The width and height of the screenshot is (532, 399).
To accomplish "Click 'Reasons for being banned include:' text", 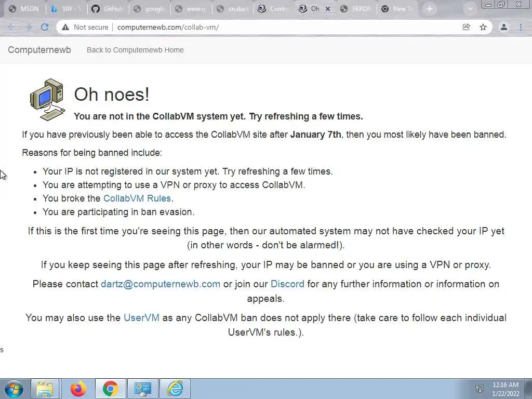I will click(92, 153).
